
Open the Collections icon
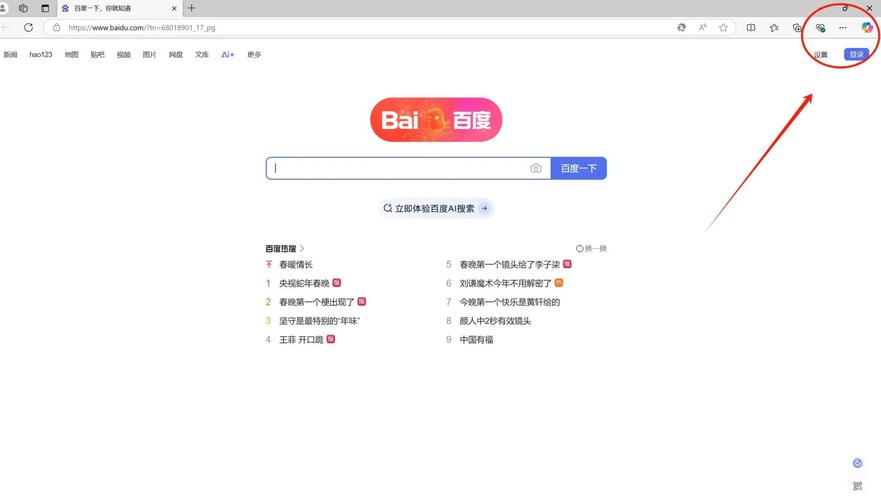pyautogui.click(x=797, y=28)
